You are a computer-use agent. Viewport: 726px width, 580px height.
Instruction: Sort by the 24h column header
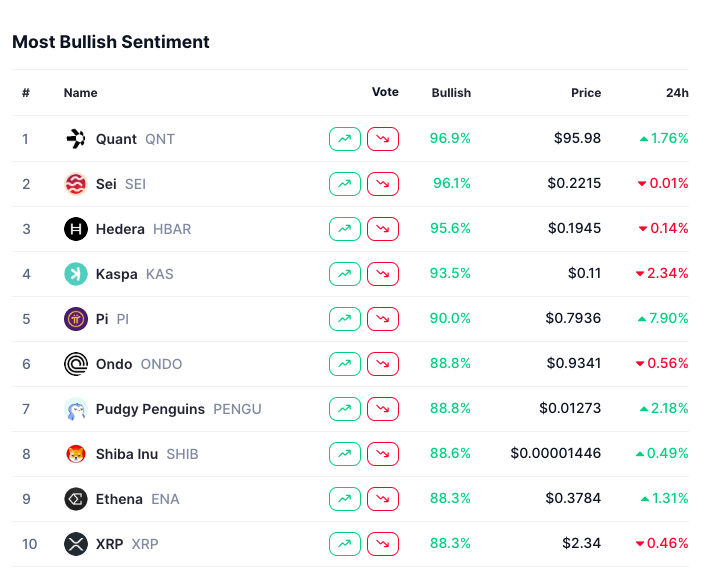pyautogui.click(x=677, y=93)
